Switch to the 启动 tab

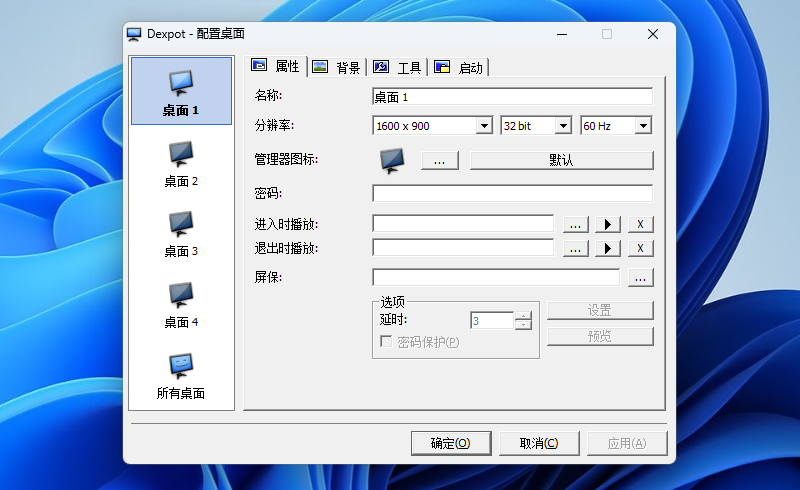tap(458, 67)
